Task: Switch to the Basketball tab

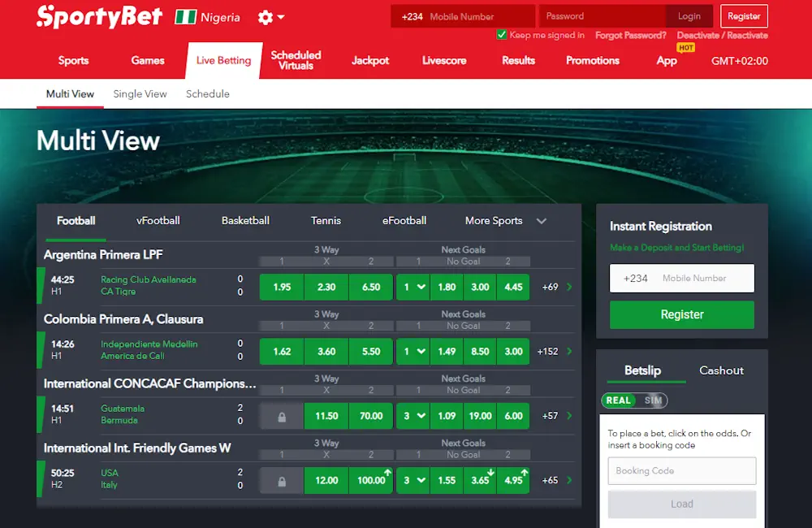Action: point(245,220)
